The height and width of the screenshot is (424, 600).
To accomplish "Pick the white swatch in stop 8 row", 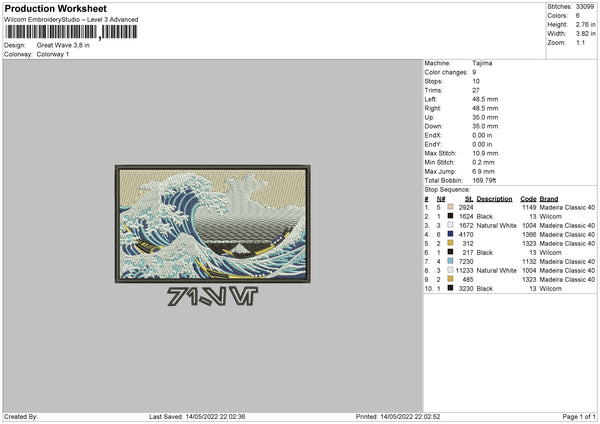I will click(450, 270).
